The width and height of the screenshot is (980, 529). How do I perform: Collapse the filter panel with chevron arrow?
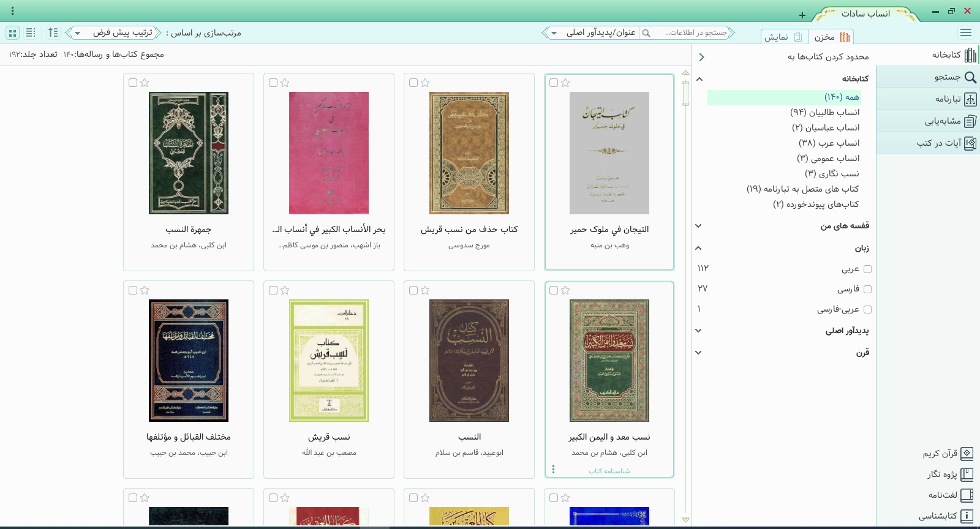701,57
